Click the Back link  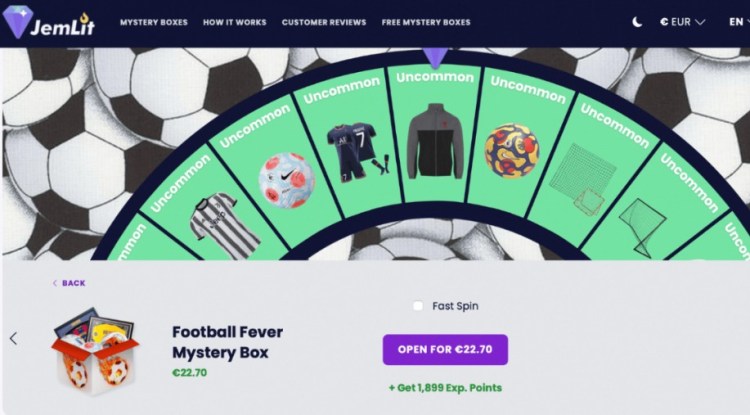69,283
